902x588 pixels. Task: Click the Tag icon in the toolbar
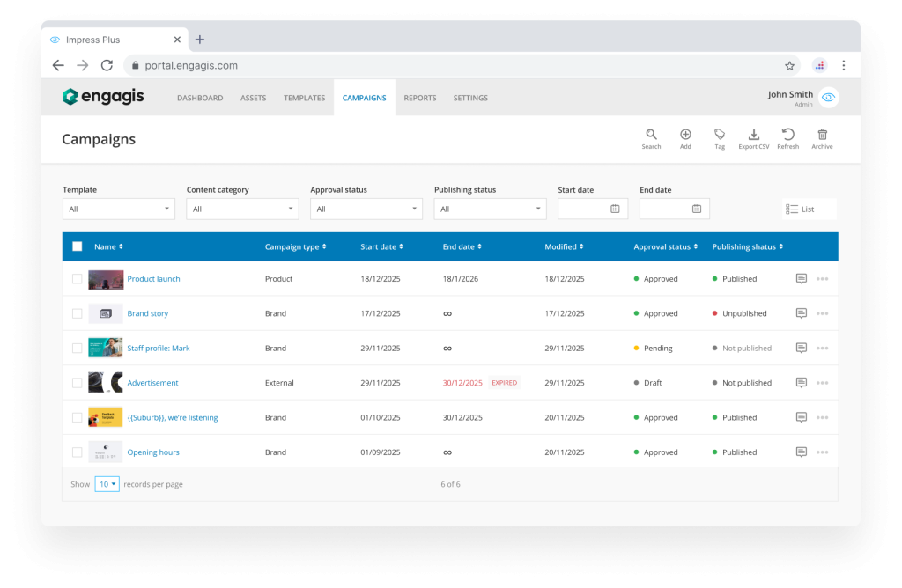[720, 136]
